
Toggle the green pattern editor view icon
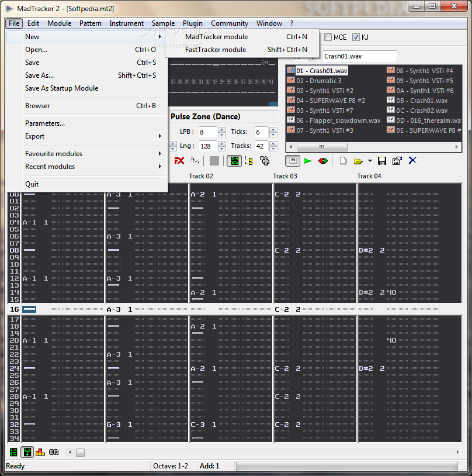coord(234,161)
